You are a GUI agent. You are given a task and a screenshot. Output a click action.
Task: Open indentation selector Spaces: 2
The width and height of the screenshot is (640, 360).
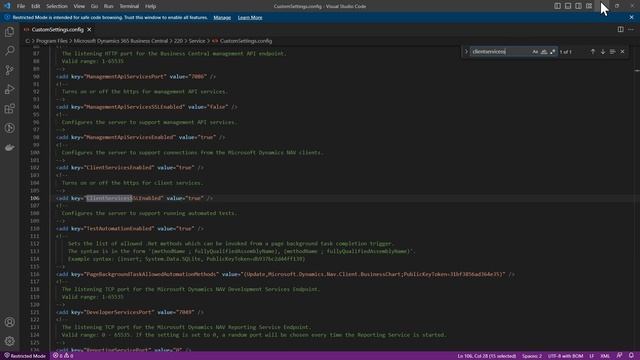(x=532, y=356)
